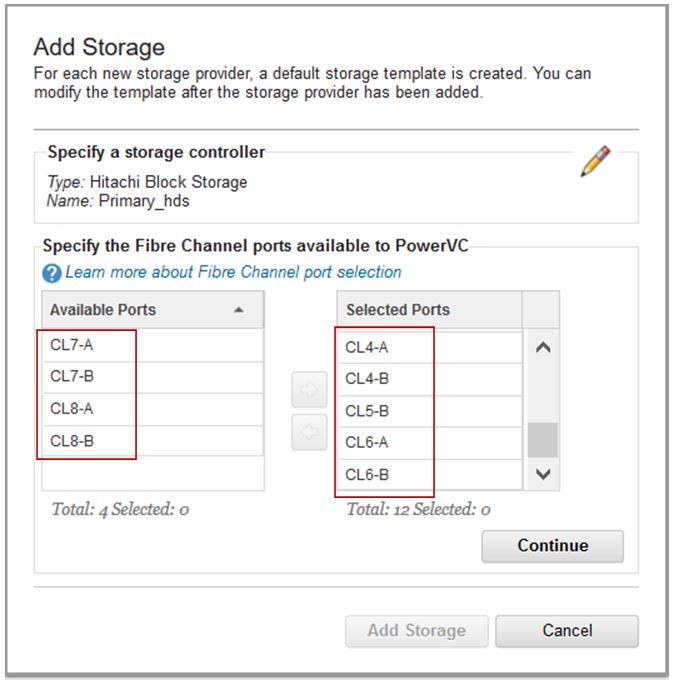Select port CL4-A in the Selected Ports list
This screenshot has width=674, height=681.
click(430, 347)
